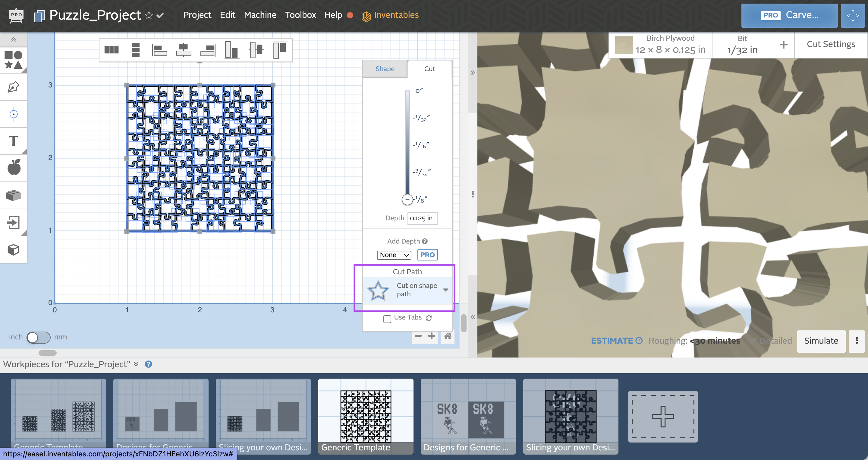The image size is (868, 460).
Task: Enable the Use Tabs checkbox
Action: tap(387, 318)
